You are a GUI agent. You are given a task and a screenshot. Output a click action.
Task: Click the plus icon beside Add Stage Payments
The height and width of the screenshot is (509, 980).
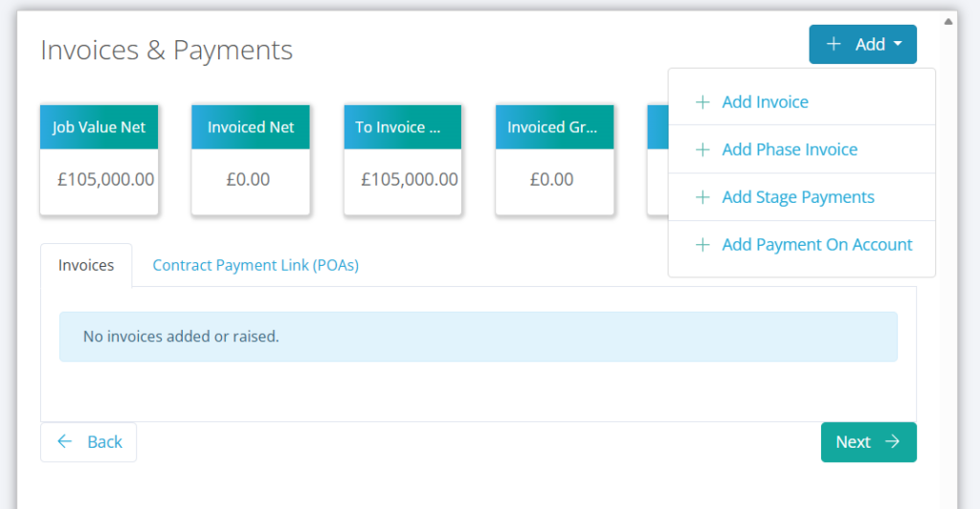pos(702,197)
